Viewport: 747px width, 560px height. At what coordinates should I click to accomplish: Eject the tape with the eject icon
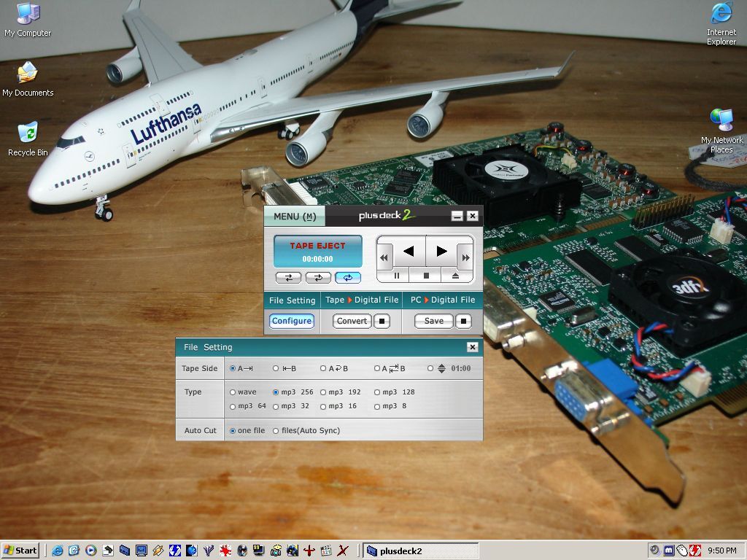click(455, 275)
